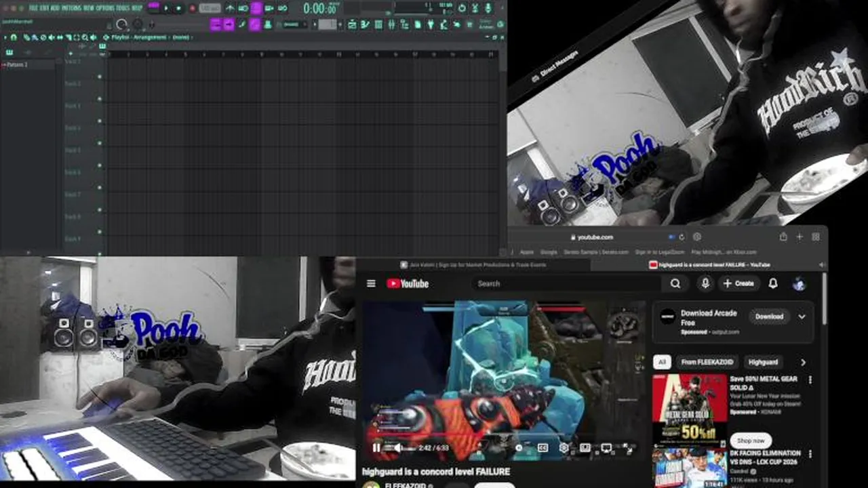Click the FL Studio tempo display
This screenshot has width=868, height=488.
pos(210,8)
